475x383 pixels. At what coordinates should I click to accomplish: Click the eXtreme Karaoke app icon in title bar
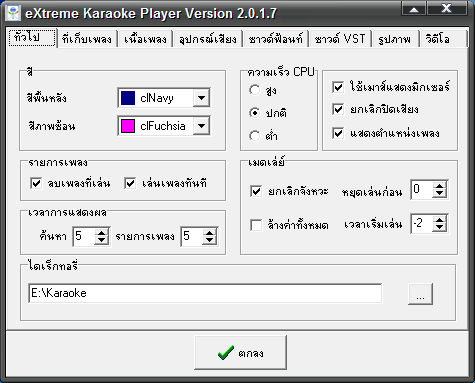(13, 14)
